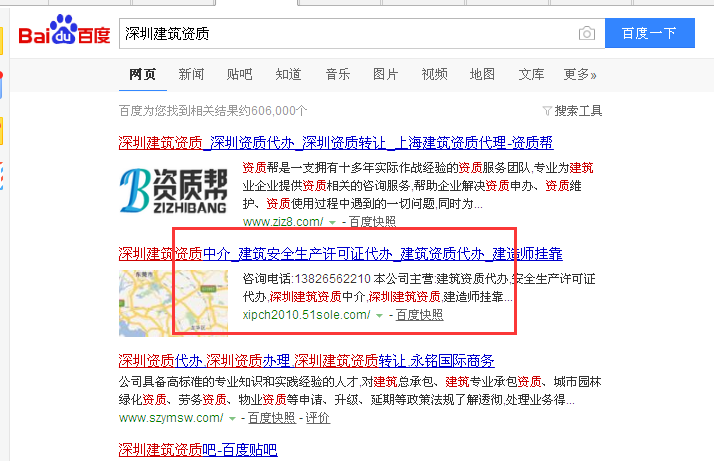
Task: Open the 深圳建筑资质吧 百度贴吧 result
Action: tap(197, 449)
